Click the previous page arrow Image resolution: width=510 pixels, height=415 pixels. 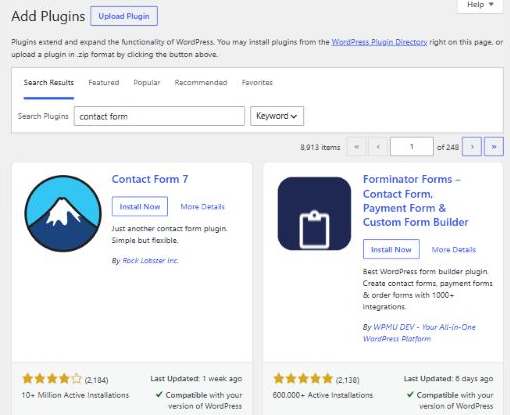(x=378, y=147)
